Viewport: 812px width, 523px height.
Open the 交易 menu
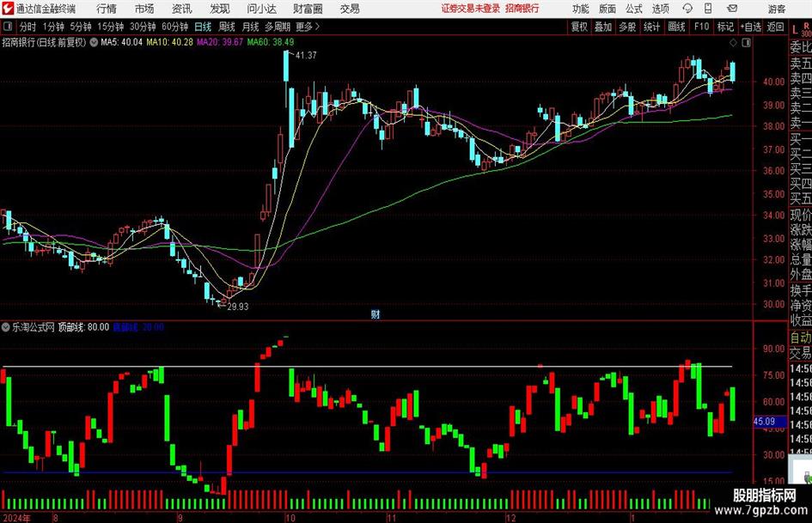350,9
